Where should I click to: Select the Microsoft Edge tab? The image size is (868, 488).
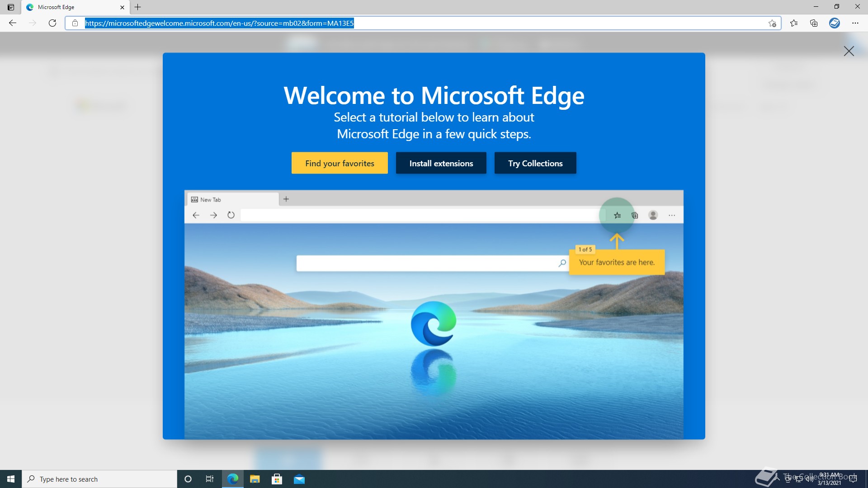tap(75, 7)
